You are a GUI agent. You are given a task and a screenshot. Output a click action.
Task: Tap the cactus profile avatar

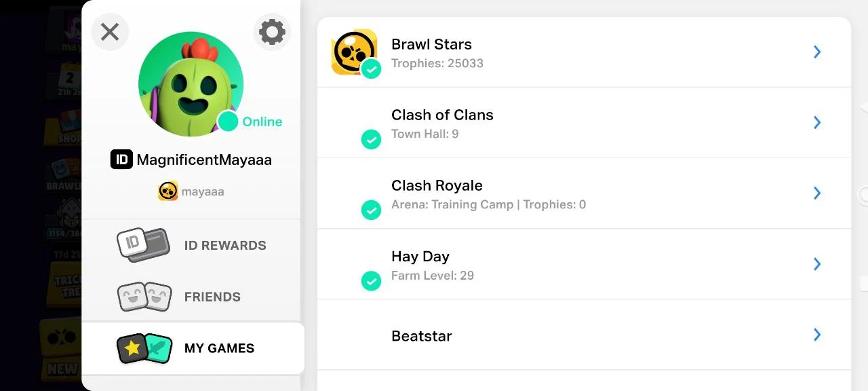pos(191,83)
